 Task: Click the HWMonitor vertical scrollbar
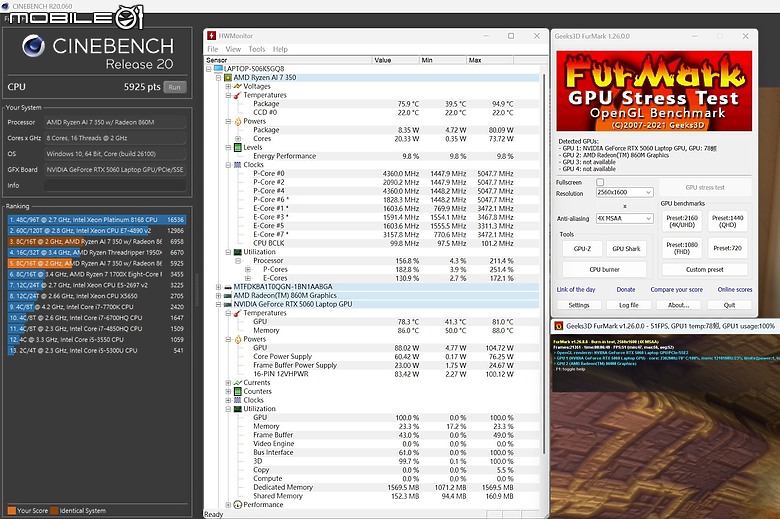544,264
